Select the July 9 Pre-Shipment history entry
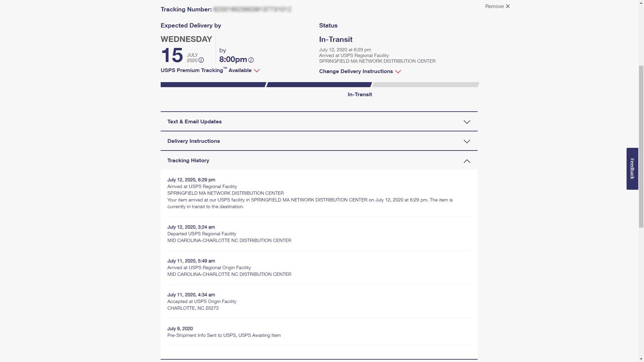Image resolution: width=644 pixels, height=362 pixels. pos(224,332)
